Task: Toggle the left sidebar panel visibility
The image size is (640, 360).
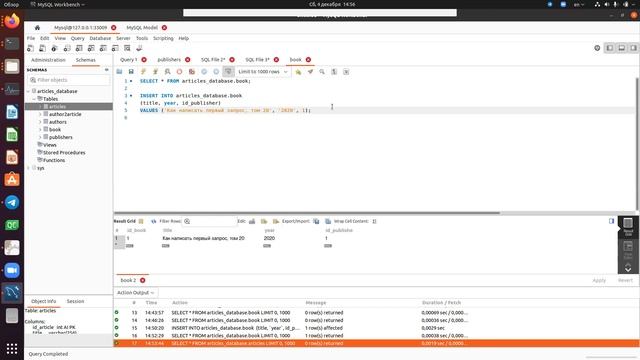Action: pos(610,48)
